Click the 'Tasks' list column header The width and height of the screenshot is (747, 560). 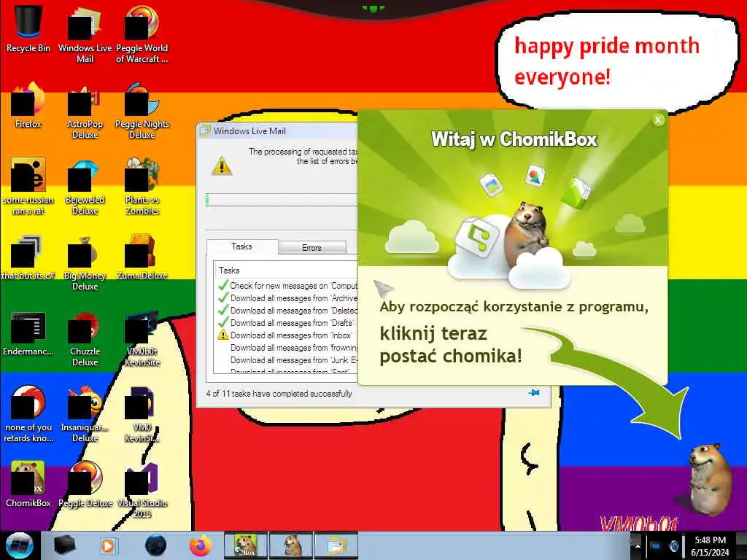[x=286, y=271]
